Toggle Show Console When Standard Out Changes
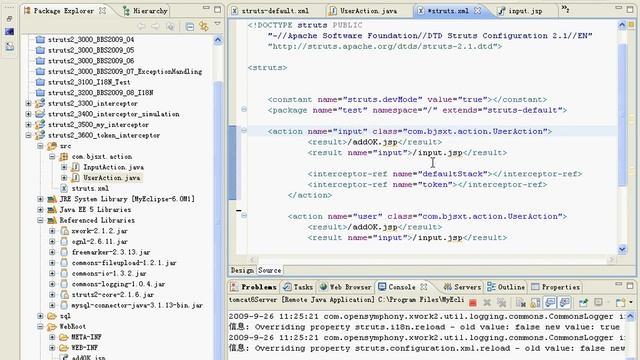This screenshot has width=640, height=360. (x=550, y=302)
